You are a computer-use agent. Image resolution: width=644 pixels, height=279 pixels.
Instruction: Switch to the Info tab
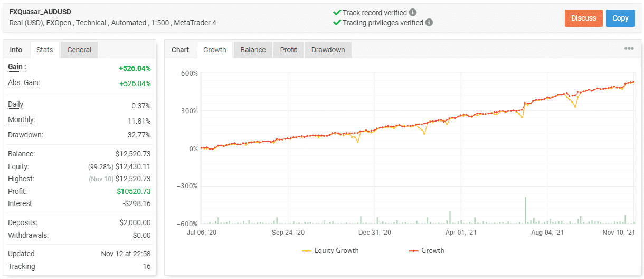(16, 50)
